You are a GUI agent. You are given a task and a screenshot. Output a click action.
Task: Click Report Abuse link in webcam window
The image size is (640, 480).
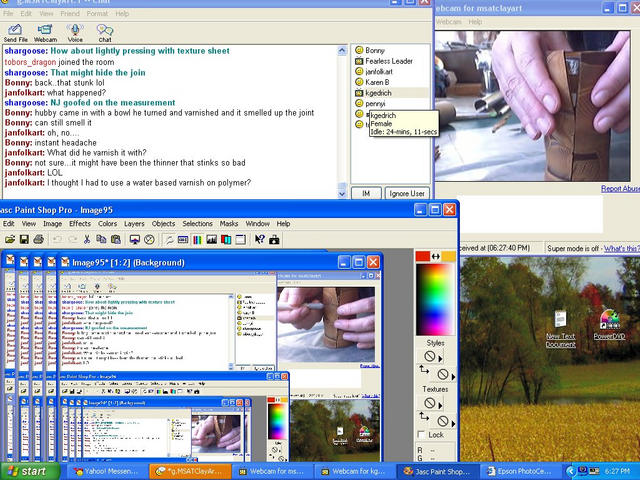620,189
